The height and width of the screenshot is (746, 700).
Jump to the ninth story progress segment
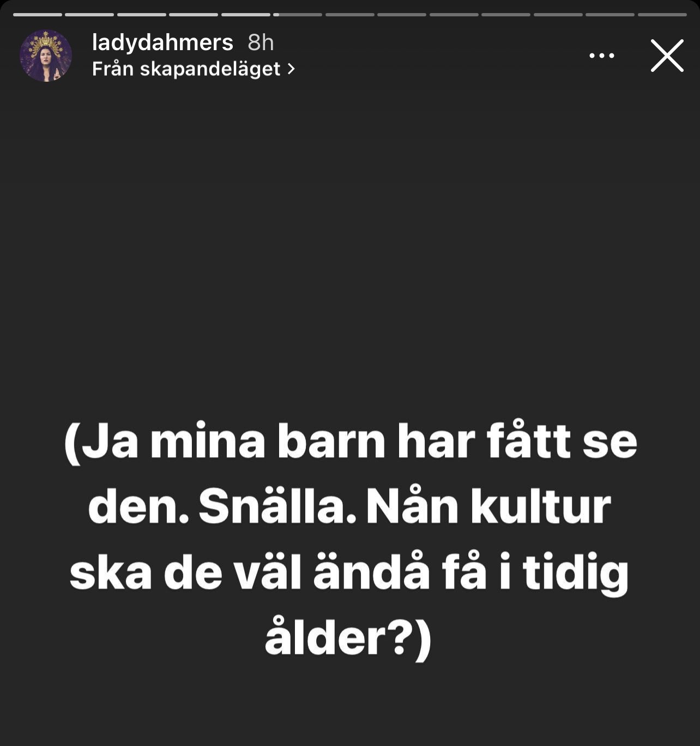pyautogui.click(x=454, y=14)
